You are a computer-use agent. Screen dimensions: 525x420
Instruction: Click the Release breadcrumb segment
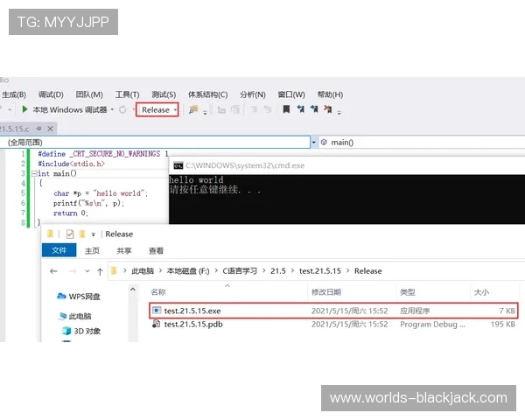coord(368,271)
